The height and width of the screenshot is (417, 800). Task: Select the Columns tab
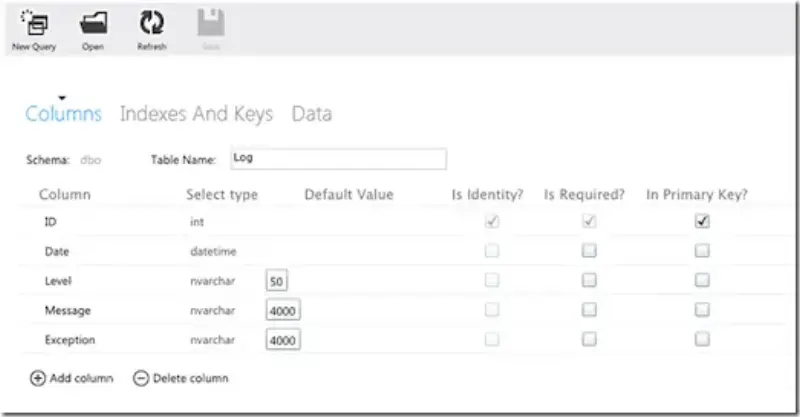(x=63, y=114)
